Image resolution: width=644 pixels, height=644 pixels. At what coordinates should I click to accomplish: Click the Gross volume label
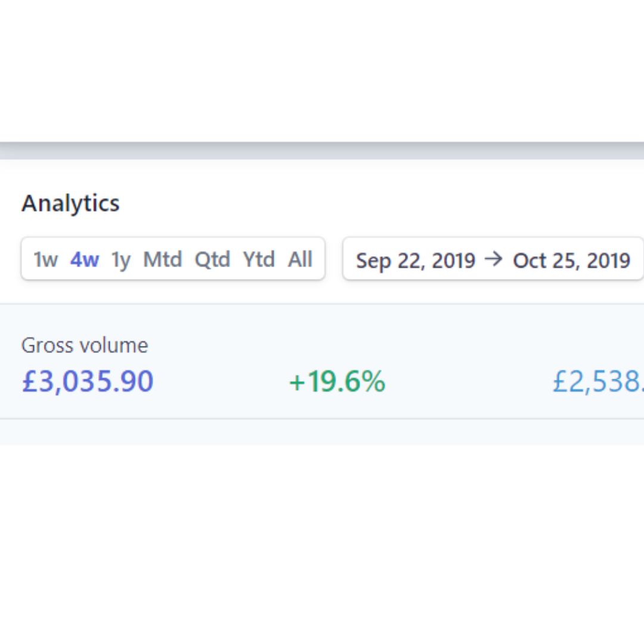click(x=85, y=345)
